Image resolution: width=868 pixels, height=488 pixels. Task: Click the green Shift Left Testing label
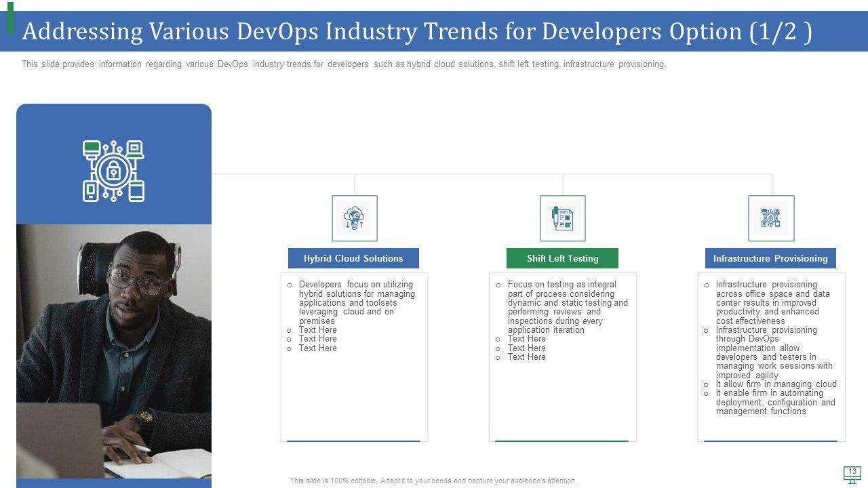pyautogui.click(x=562, y=258)
